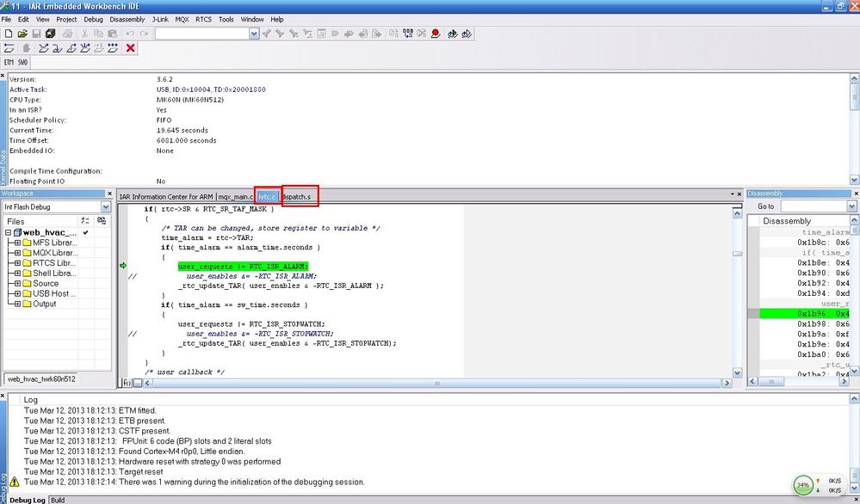Image resolution: width=860 pixels, height=504 pixels.
Task: Select the Debug Log tab
Action: point(28,501)
